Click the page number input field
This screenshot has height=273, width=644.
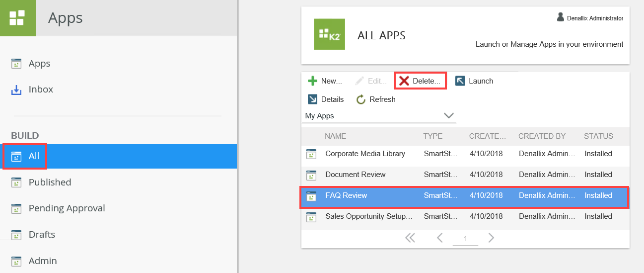pos(465,239)
